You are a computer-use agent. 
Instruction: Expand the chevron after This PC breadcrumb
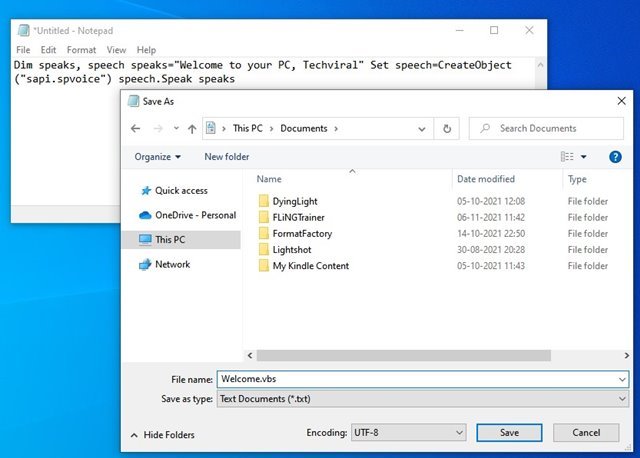tap(271, 129)
